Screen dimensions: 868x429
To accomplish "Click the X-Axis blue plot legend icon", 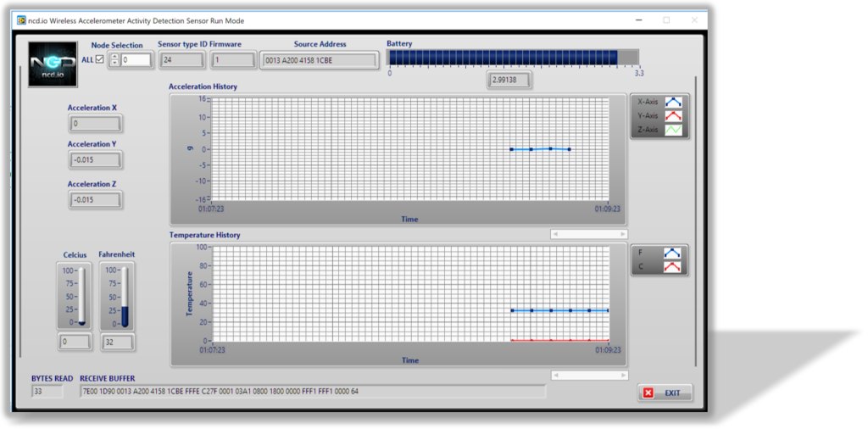I will coord(673,102).
